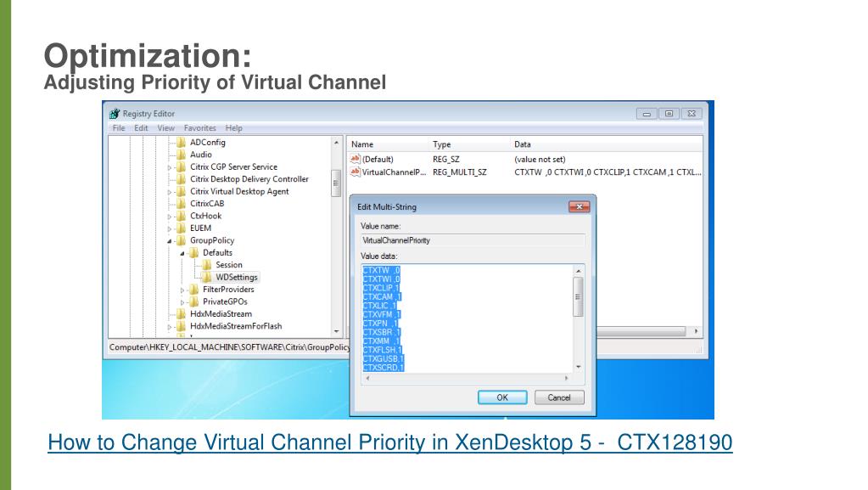Screen dimensions: 868x490
Task: Select the REG_MULTI_SZ type cell
Action: click(x=460, y=172)
